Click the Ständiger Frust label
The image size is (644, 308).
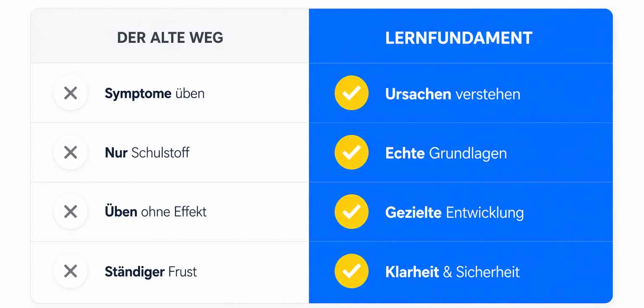151,272
